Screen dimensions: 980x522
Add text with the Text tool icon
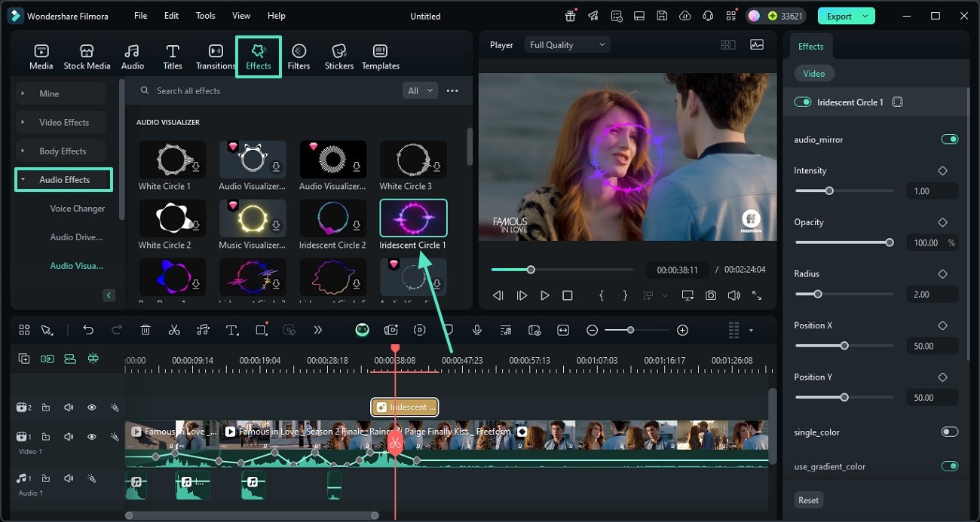click(x=232, y=330)
